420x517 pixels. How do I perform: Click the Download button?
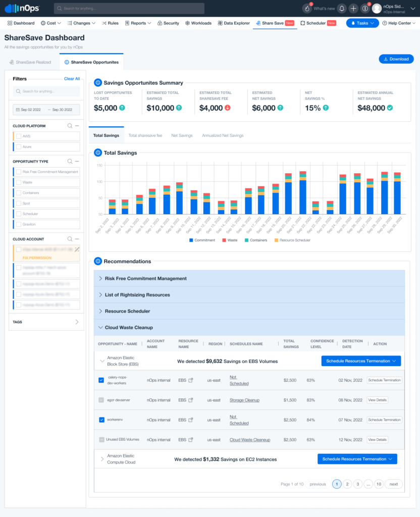(396, 59)
